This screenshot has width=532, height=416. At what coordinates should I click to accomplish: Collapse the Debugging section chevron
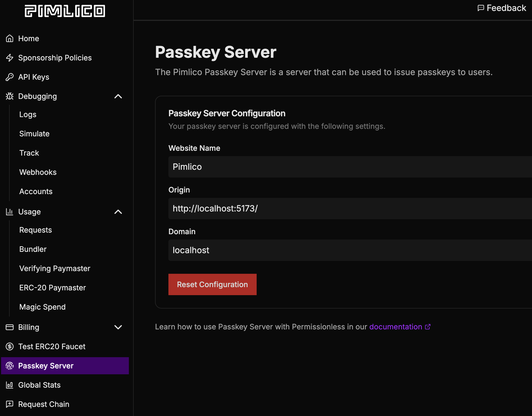118,96
